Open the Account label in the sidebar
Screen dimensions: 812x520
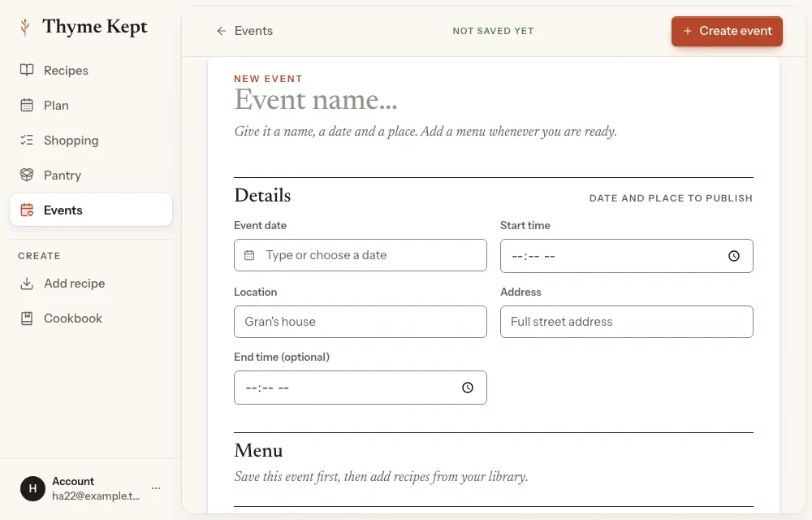point(73,481)
